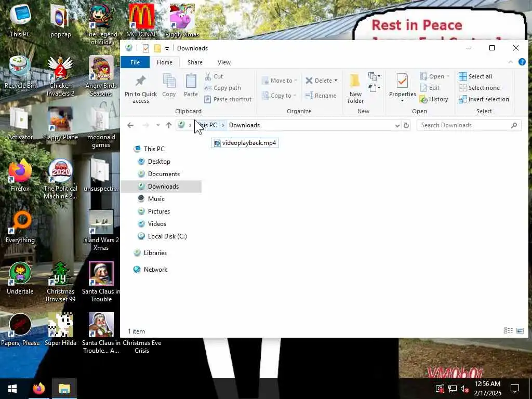This screenshot has height=399, width=532.
Task: Open Move to dropdown
Action: 280,81
